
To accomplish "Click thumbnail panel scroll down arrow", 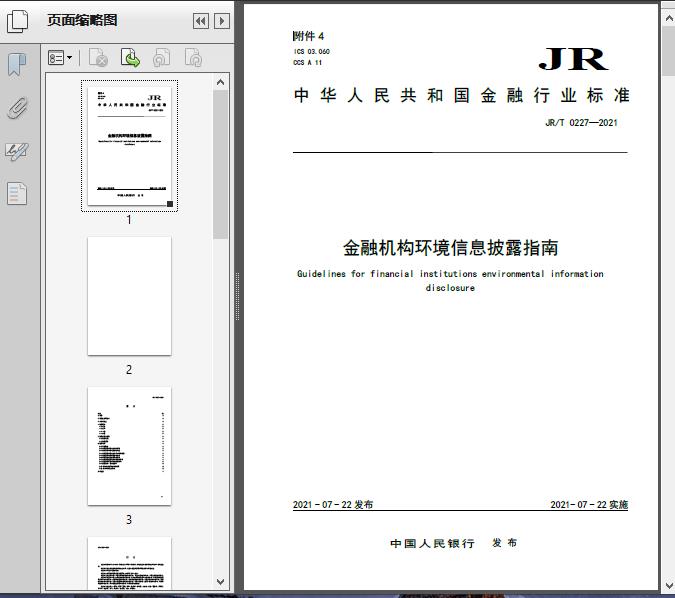I will [x=220, y=582].
